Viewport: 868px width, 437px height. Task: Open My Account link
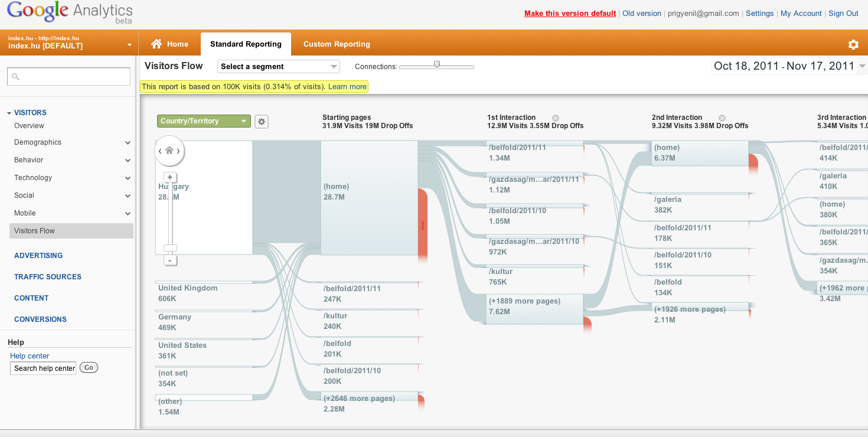pos(801,14)
